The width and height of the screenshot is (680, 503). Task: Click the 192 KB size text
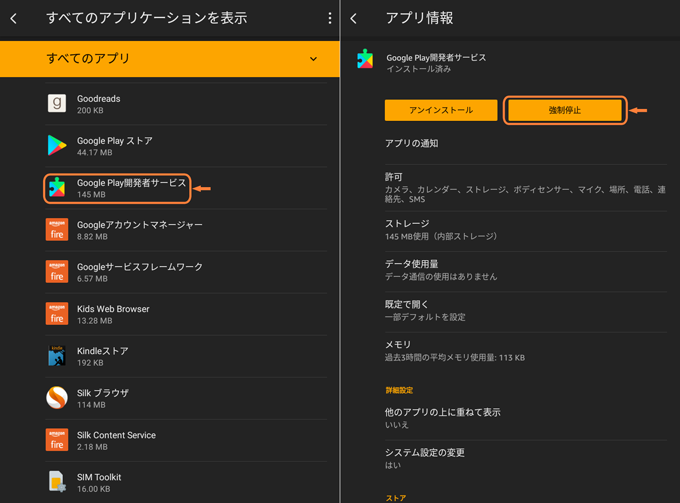tap(90, 363)
